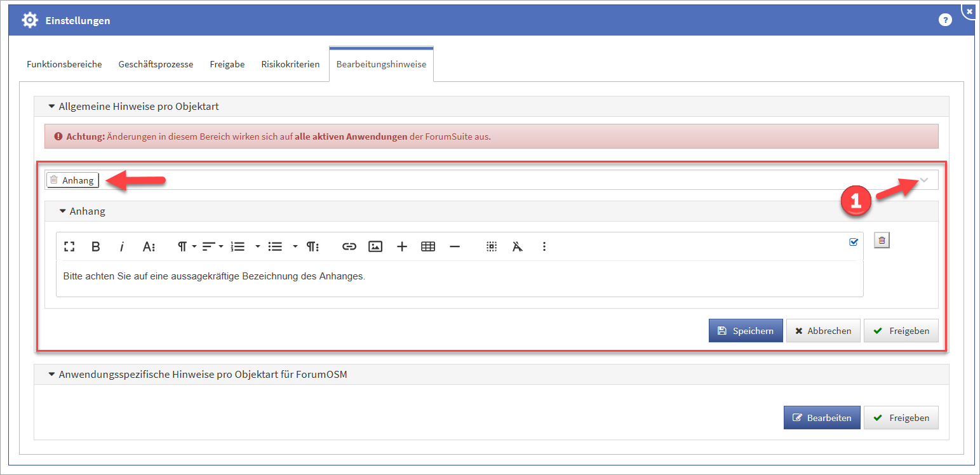Open the Risikokriterien tab

[x=290, y=64]
